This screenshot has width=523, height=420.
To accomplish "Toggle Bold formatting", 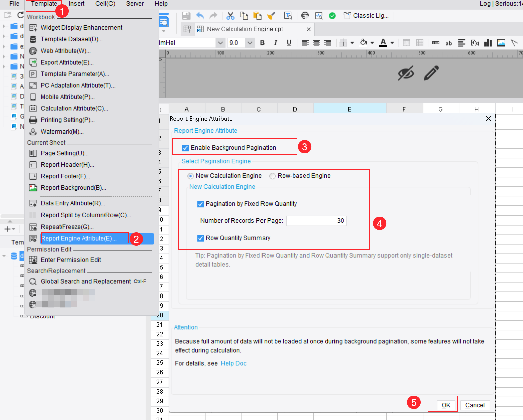I will click(263, 43).
